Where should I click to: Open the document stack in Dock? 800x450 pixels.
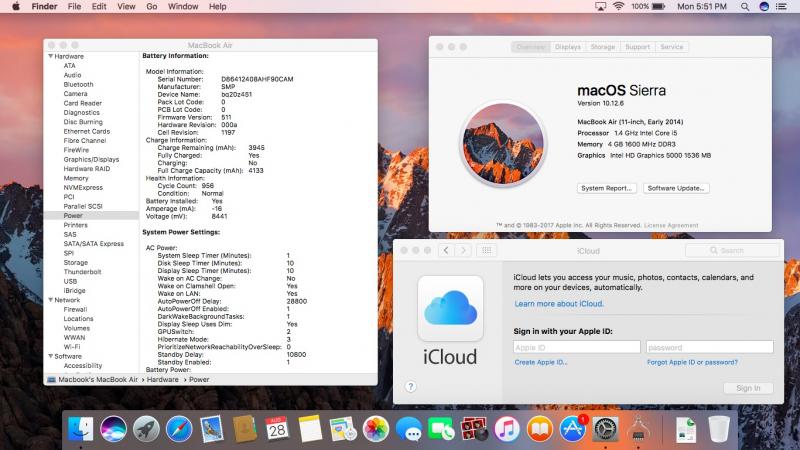(x=686, y=429)
